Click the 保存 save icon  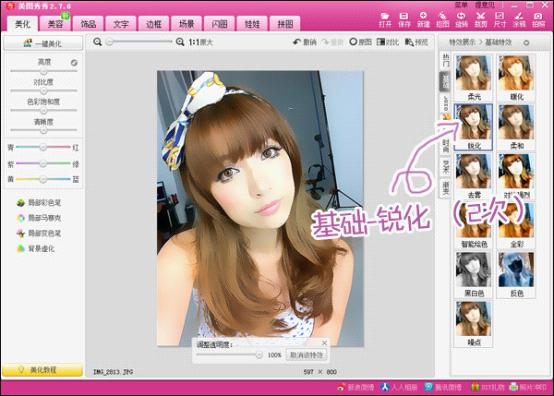tap(404, 20)
